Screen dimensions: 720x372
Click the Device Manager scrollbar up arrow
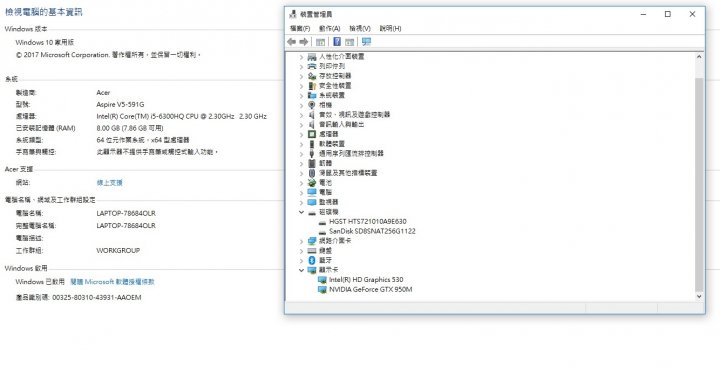coord(699,57)
